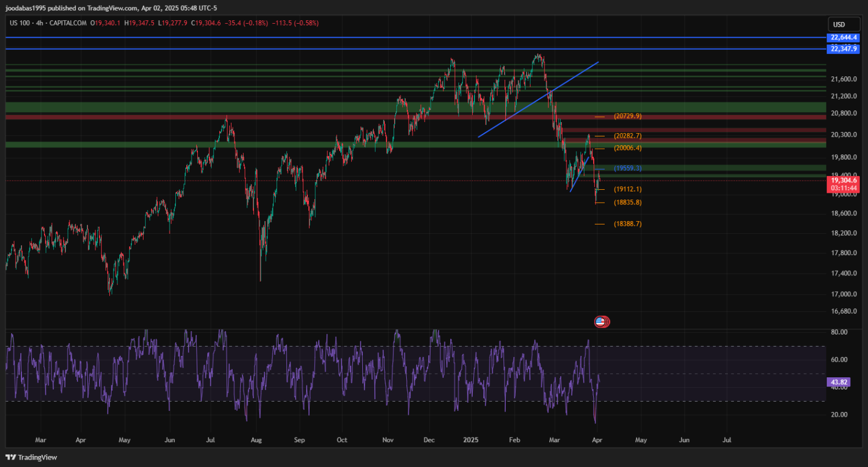868x467 pixels.
Task: Click the TradingView logo in bottom corner
Action: click(31, 457)
